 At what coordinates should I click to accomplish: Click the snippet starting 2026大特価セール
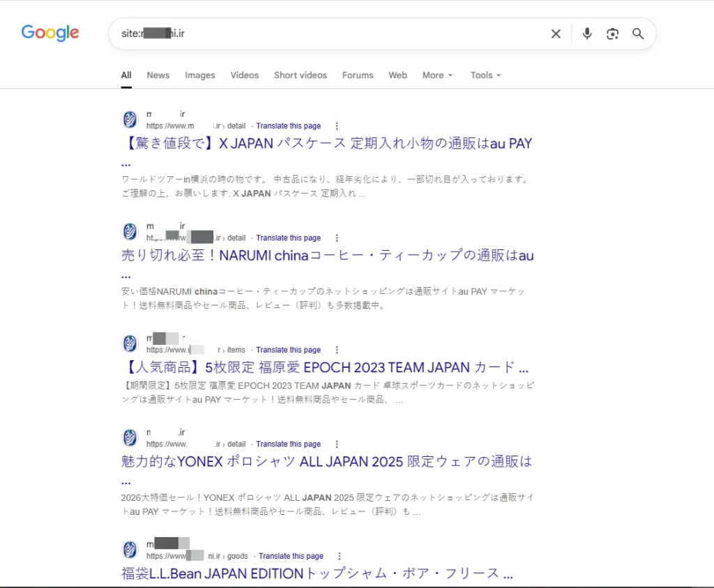pyautogui.click(x=328, y=504)
